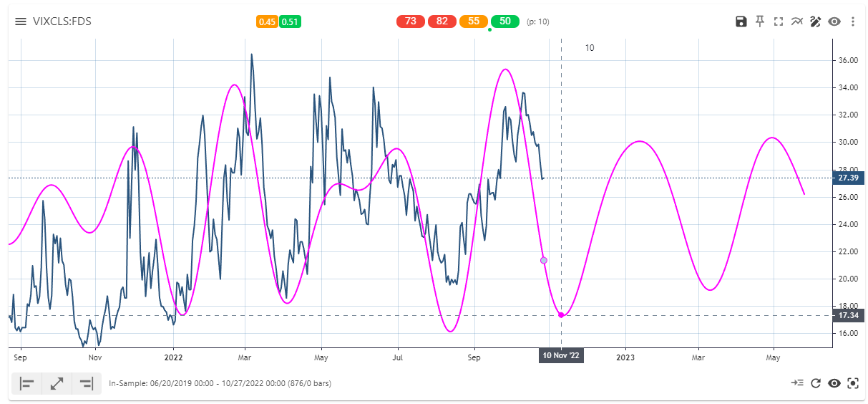
Task: Click the 2023 label on the time axis
Action: (x=625, y=356)
